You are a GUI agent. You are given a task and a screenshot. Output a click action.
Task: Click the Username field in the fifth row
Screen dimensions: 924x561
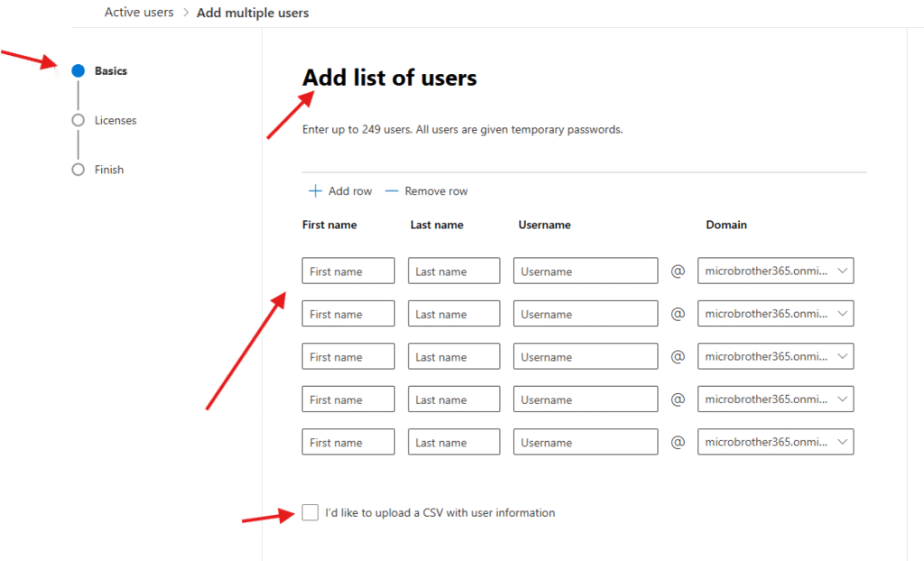pos(586,443)
